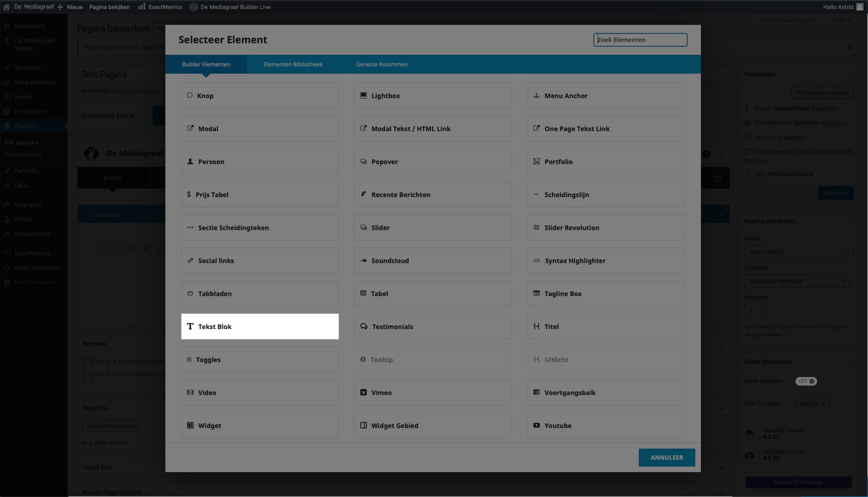Open the Hoofd page dropdown

(798, 252)
